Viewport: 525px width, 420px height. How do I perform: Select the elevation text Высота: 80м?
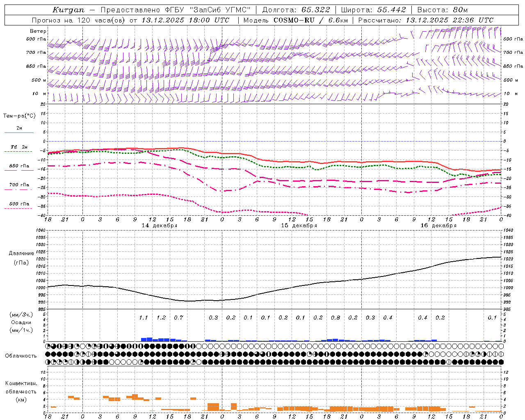pos(443,10)
